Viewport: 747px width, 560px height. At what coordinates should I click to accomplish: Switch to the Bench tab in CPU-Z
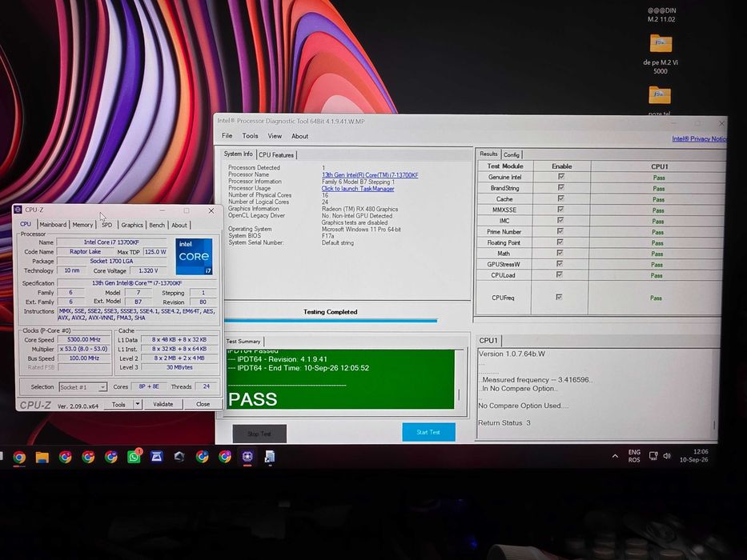tap(157, 225)
